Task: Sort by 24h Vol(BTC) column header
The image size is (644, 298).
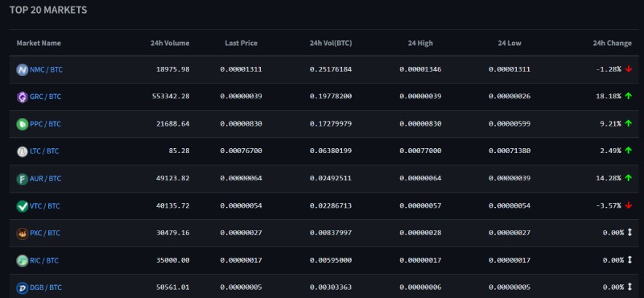Action: pyautogui.click(x=331, y=43)
